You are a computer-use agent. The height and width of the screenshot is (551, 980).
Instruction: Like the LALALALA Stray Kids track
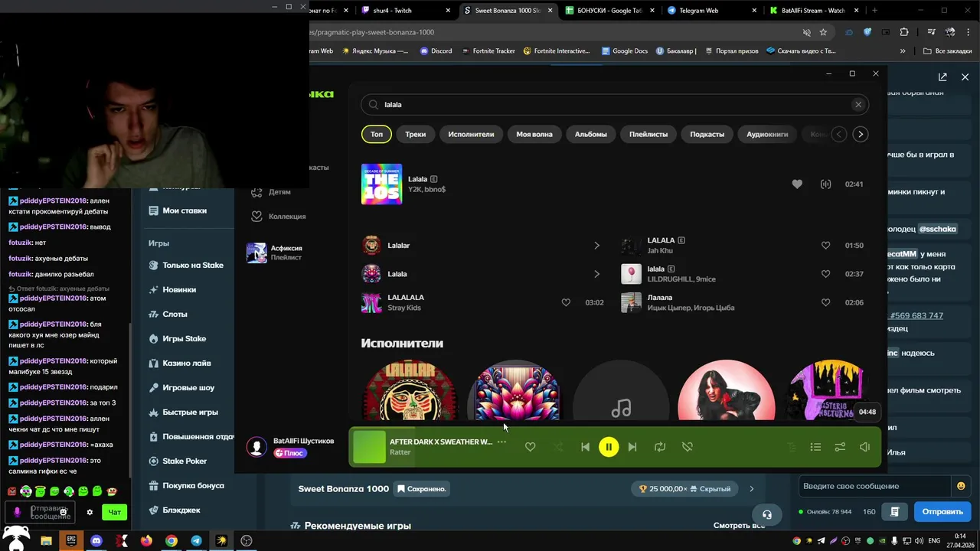pos(566,302)
